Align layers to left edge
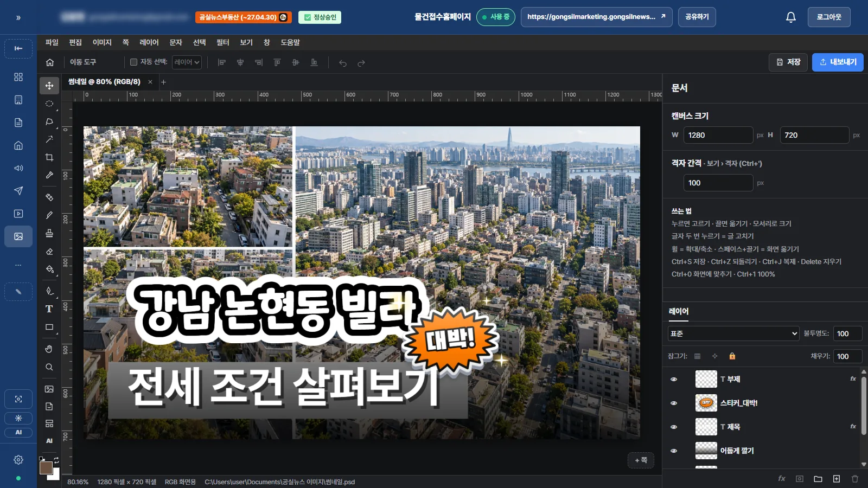868x488 pixels. coord(222,62)
